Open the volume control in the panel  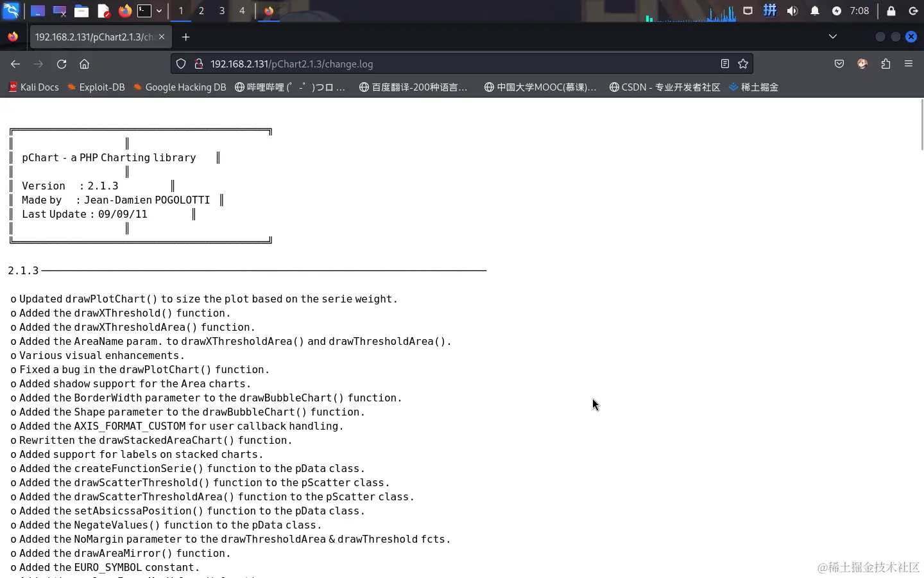click(792, 11)
